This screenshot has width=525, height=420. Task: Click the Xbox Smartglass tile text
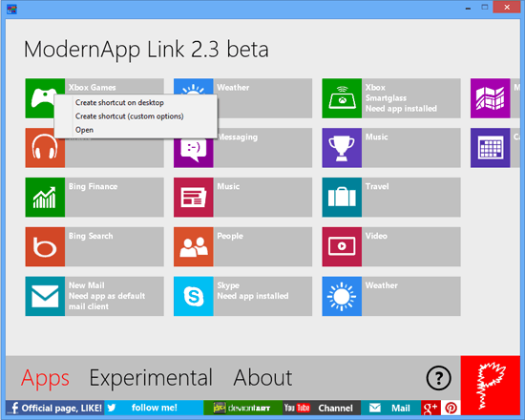point(401,97)
